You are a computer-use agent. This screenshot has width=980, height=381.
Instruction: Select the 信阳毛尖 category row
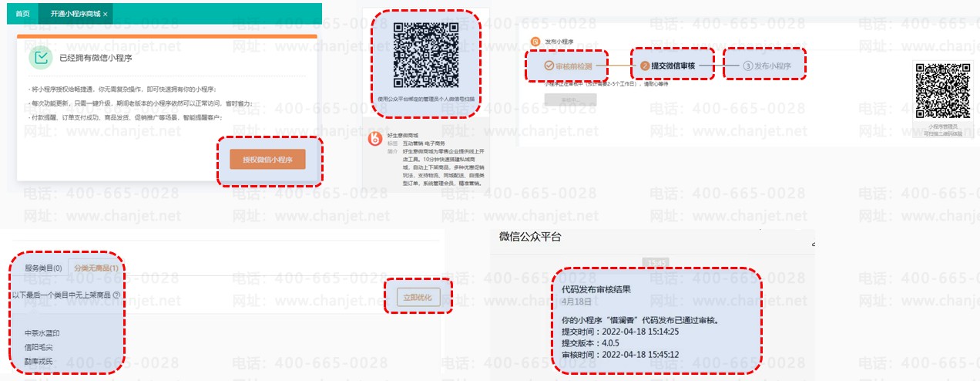click(39, 347)
